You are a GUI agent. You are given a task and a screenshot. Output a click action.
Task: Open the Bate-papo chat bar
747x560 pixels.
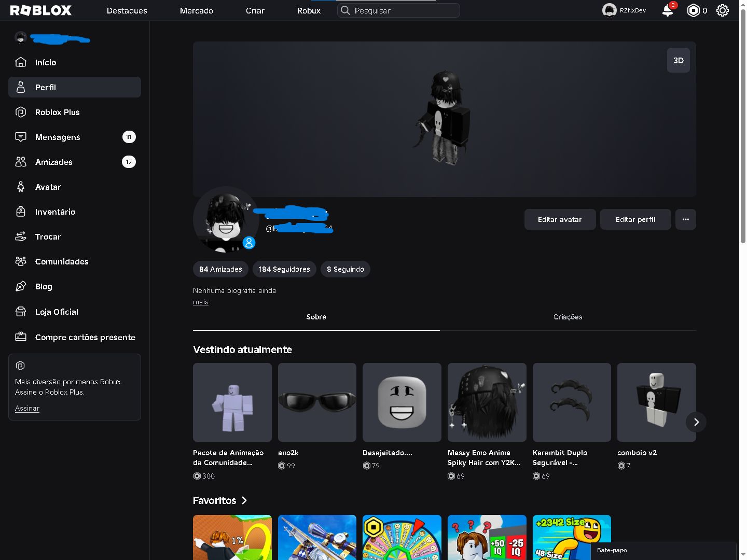point(663,551)
